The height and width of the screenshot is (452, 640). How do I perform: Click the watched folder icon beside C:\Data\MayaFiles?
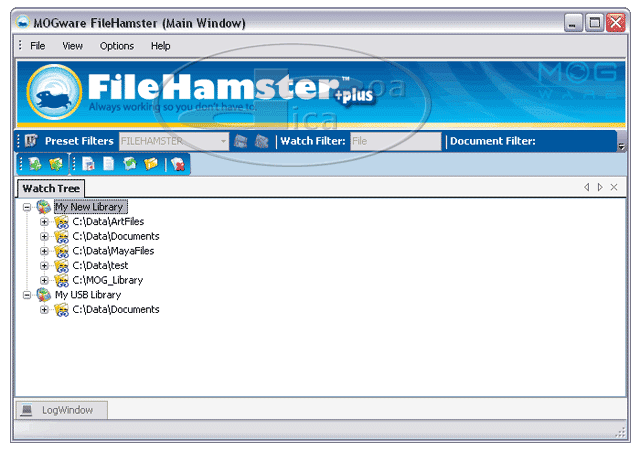[61, 251]
